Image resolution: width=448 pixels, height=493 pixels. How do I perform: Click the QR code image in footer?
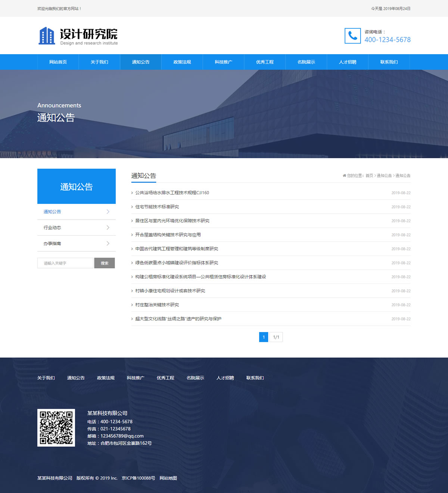tap(56, 428)
